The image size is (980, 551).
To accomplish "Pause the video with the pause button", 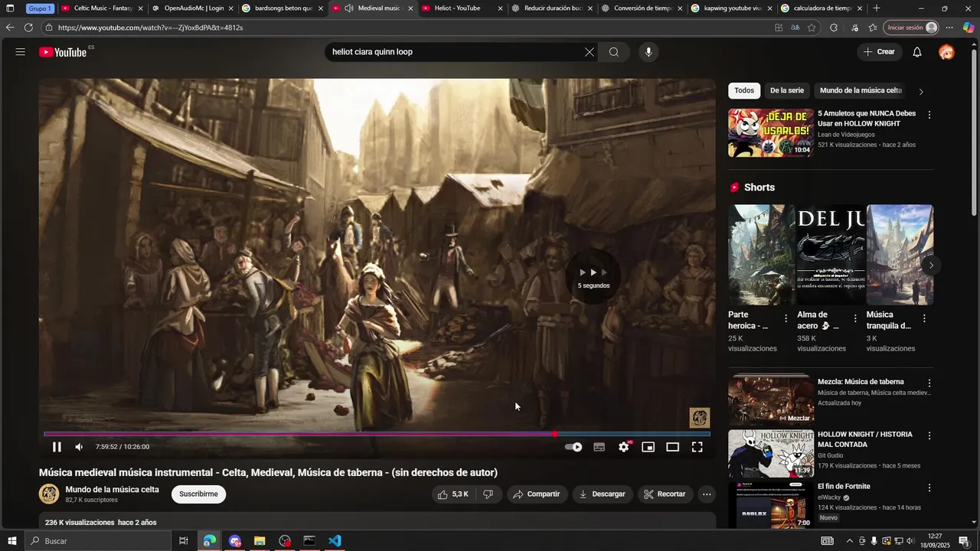I will 57,447.
